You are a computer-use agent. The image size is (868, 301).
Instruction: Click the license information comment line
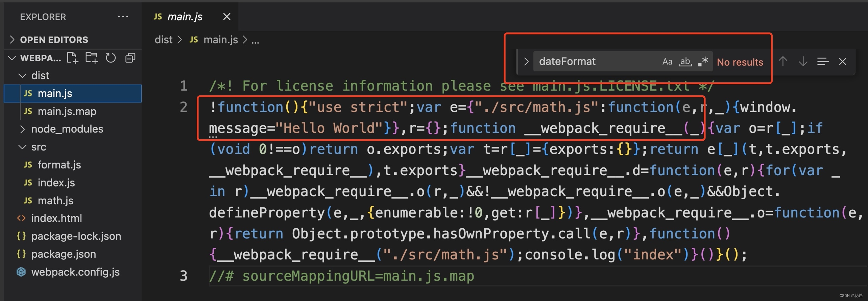point(461,86)
